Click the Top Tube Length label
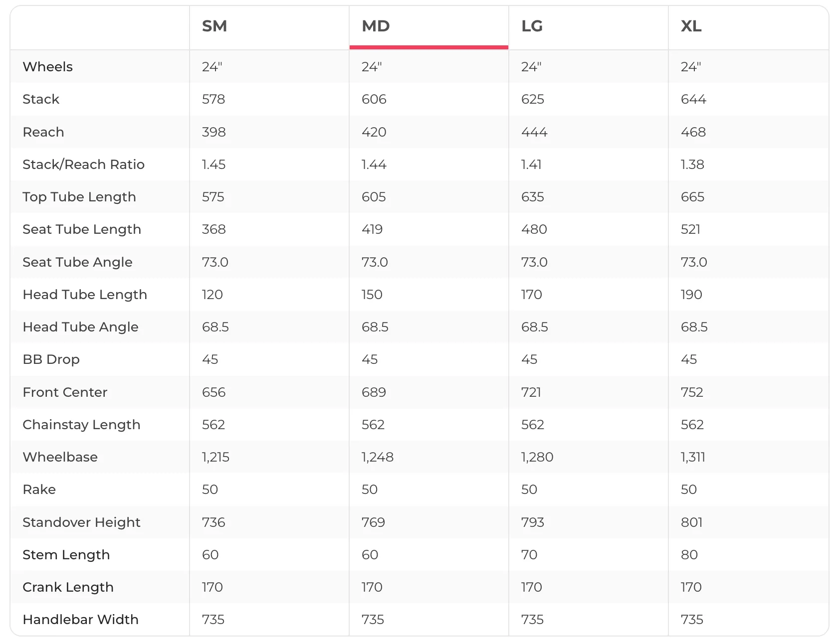This screenshot has height=644, width=837. coord(79,197)
